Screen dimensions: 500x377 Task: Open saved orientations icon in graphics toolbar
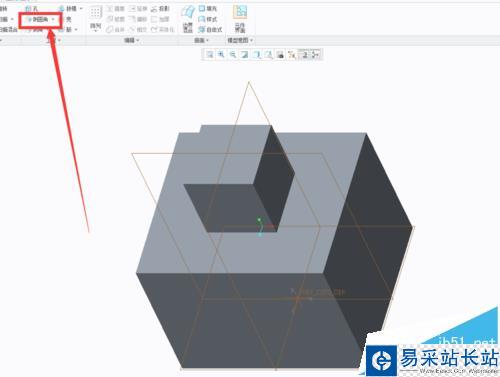tap(268, 54)
